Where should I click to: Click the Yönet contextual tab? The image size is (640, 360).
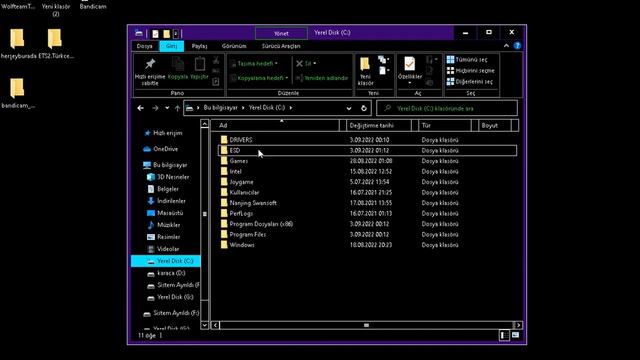tap(281, 33)
